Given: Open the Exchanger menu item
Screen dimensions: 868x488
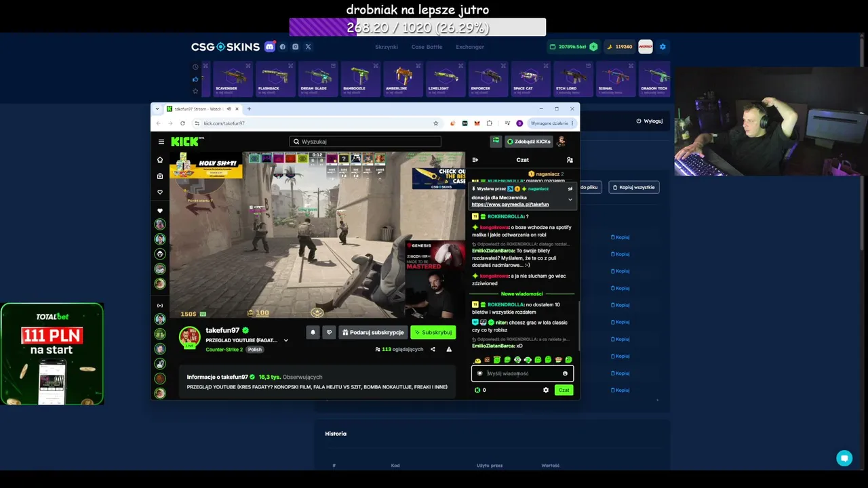Looking at the screenshot, I should pos(470,47).
